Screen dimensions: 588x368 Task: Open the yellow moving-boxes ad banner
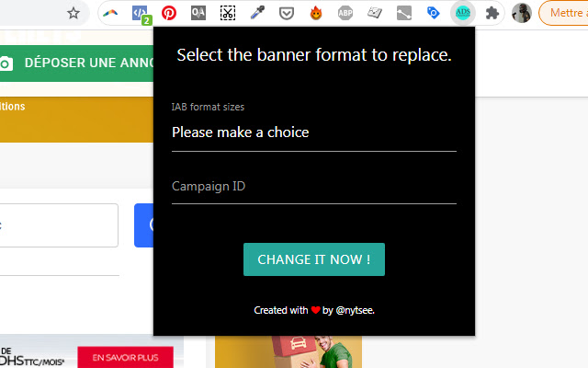(x=288, y=351)
